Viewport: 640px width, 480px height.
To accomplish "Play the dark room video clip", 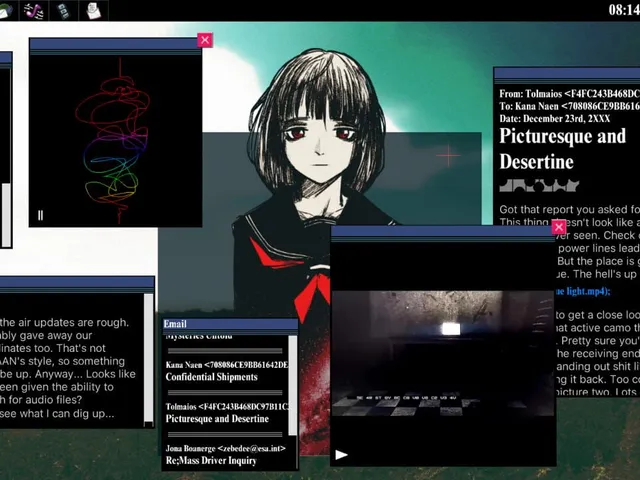I will point(341,454).
